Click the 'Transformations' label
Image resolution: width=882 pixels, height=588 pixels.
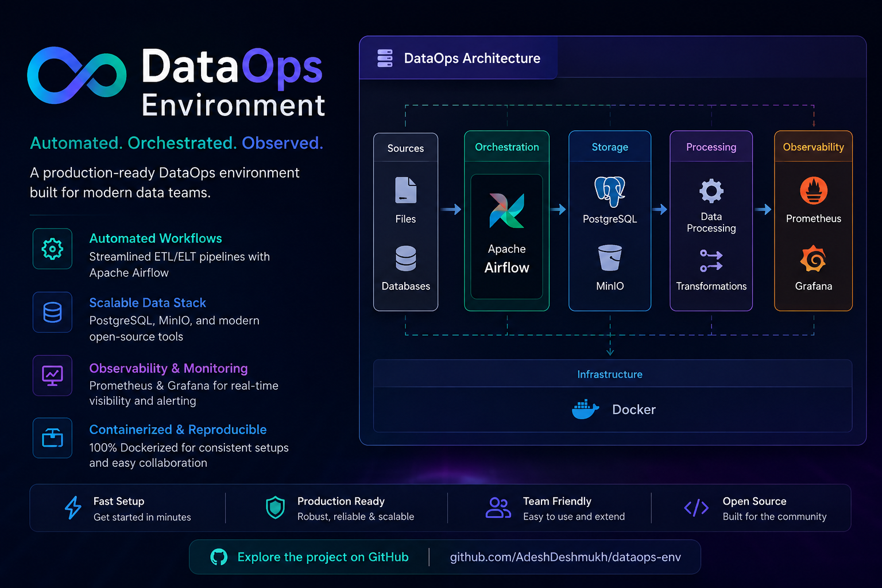click(x=711, y=286)
